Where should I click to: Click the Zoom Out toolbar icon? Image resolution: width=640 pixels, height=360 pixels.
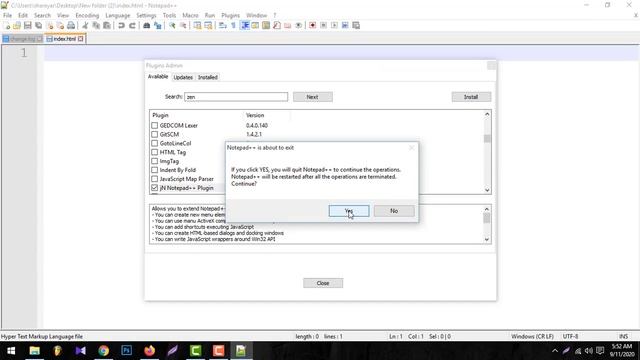[183, 25]
